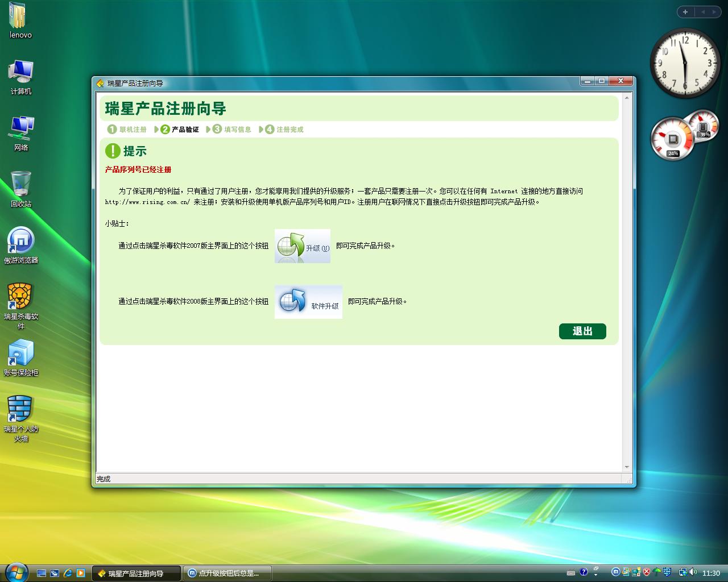Open the lenovo folder on the desktop
This screenshot has height=582, width=728.
click(20, 21)
